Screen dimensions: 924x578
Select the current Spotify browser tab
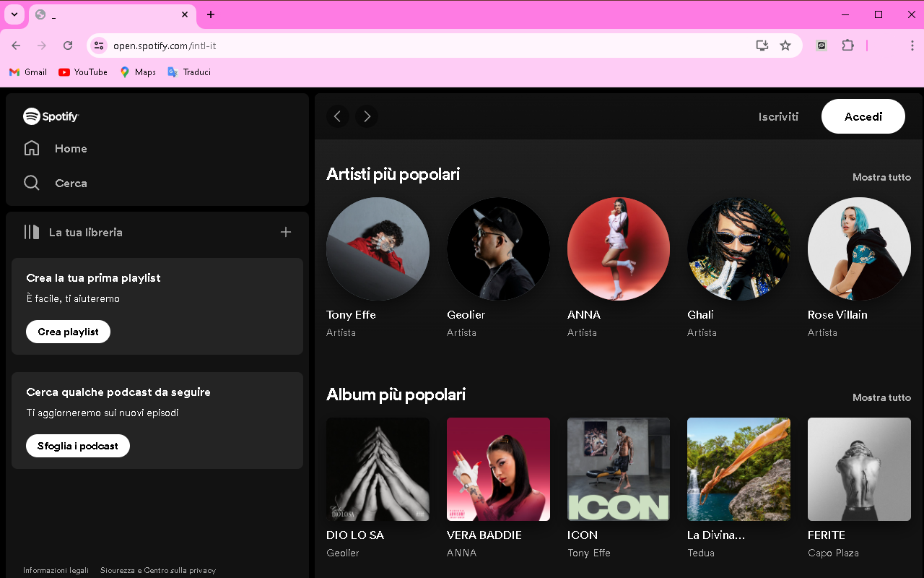tap(112, 15)
